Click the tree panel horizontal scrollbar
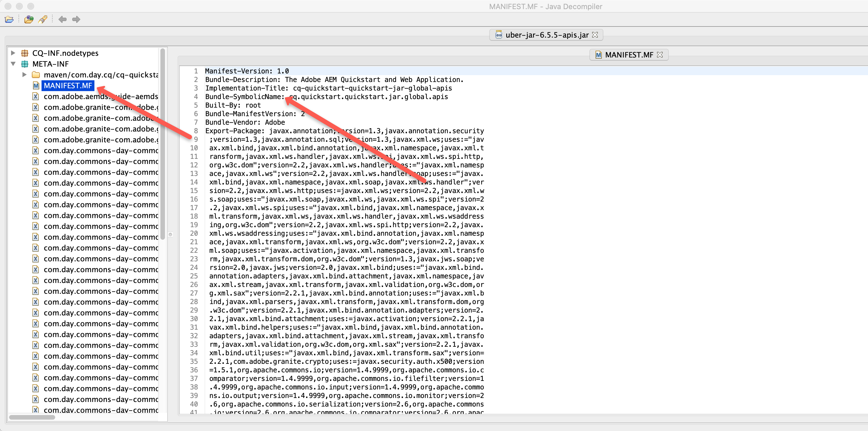 pyautogui.click(x=32, y=417)
